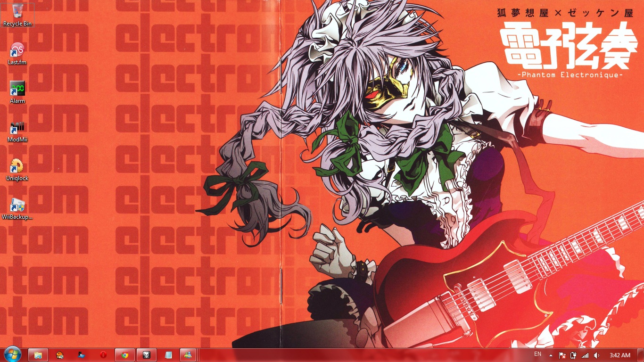Click the Show Desktop button
This screenshot has width=644, height=362.
point(640,355)
